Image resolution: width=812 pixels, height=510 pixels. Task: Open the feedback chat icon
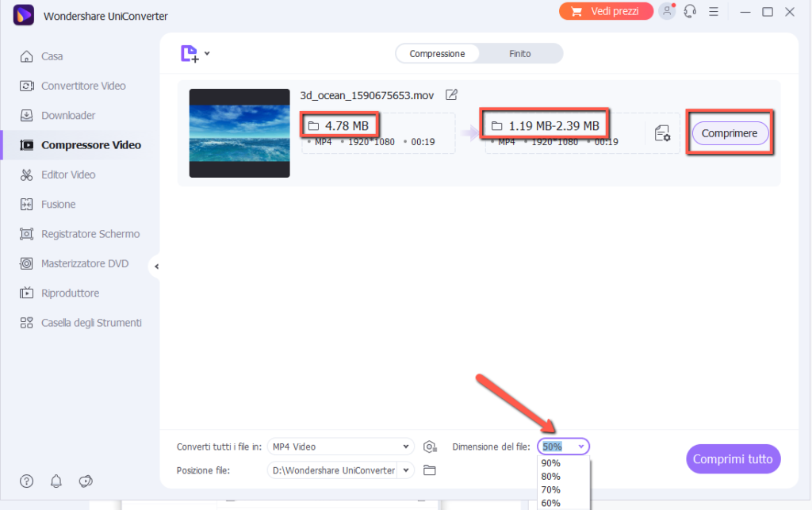pos(86,481)
